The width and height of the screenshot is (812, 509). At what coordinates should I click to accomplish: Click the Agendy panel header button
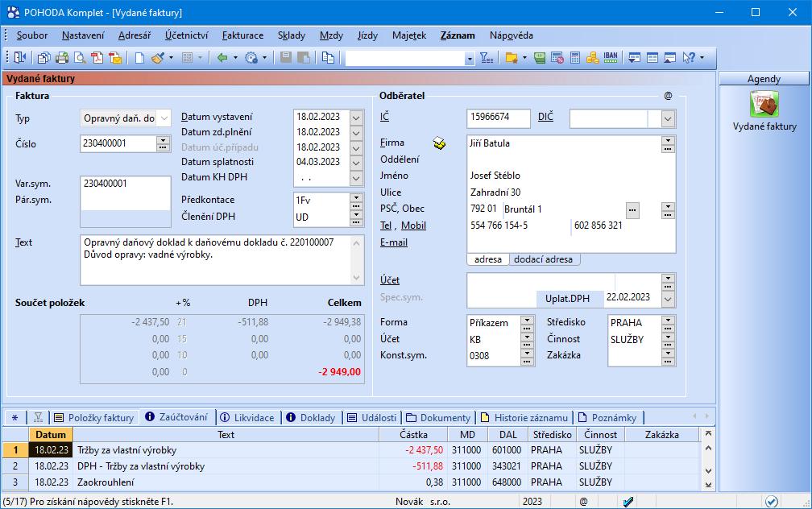tap(764, 79)
